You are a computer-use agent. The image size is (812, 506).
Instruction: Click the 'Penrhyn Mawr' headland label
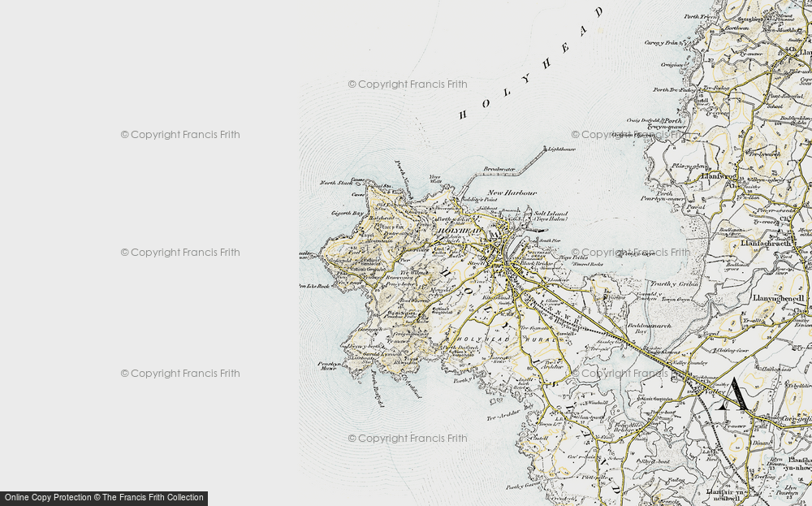pyautogui.click(x=328, y=366)
